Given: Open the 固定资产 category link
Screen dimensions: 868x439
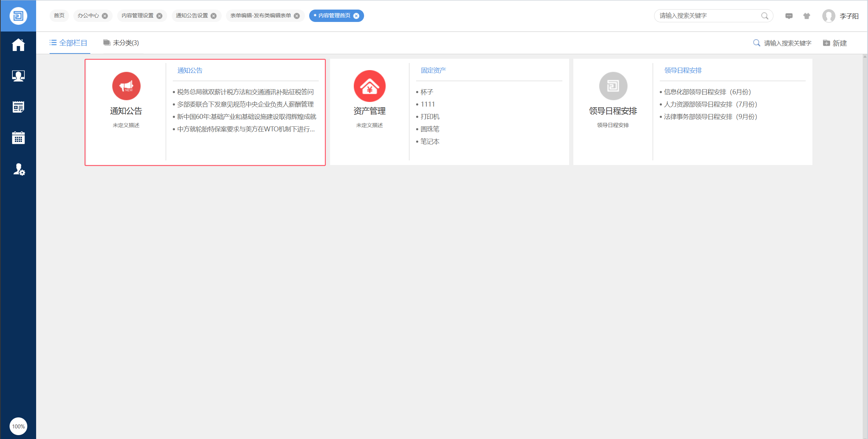Looking at the screenshot, I should coord(433,70).
